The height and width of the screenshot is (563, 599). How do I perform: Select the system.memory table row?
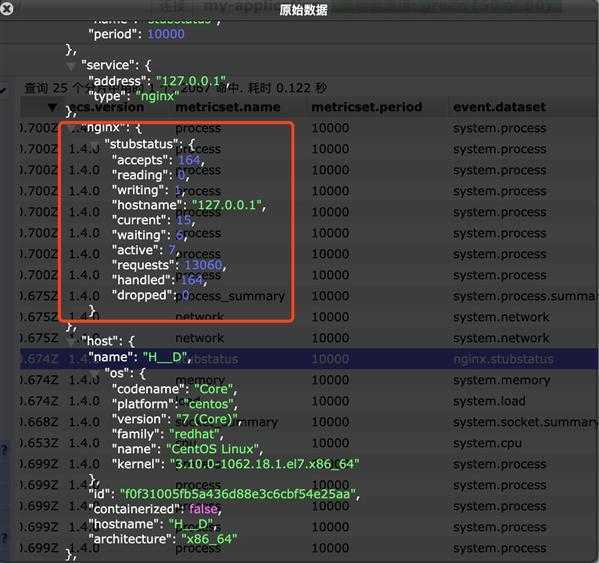tap(309, 380)
